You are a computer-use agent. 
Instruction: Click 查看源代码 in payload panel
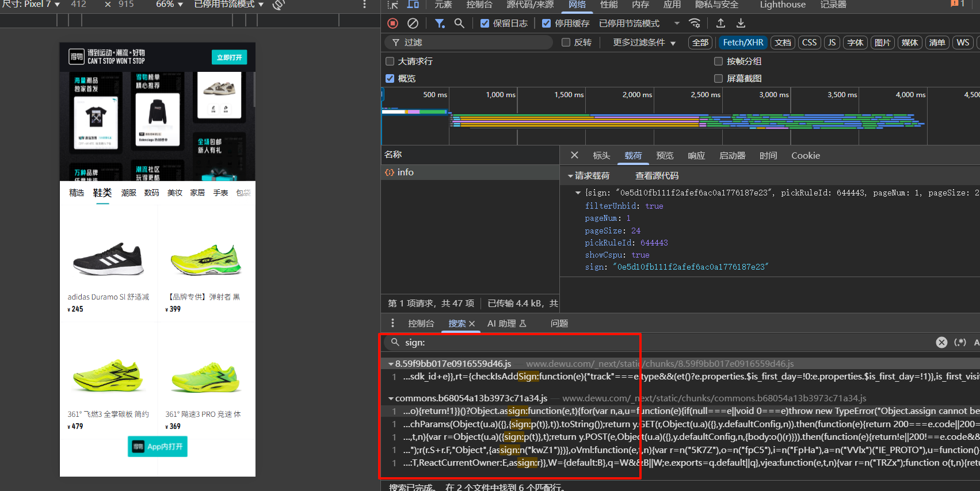657,176
